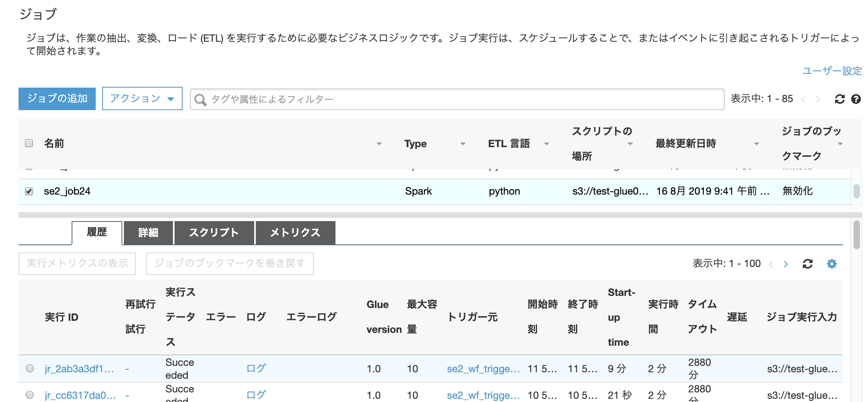This screenshot has height=402, width=868.
Task: Go to previous page of jobs
Action: tap(803, 98)
